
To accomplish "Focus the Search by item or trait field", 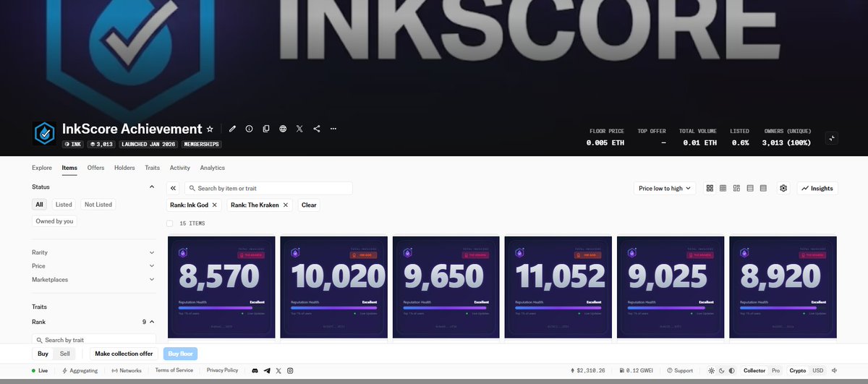I will coord(268,188).
